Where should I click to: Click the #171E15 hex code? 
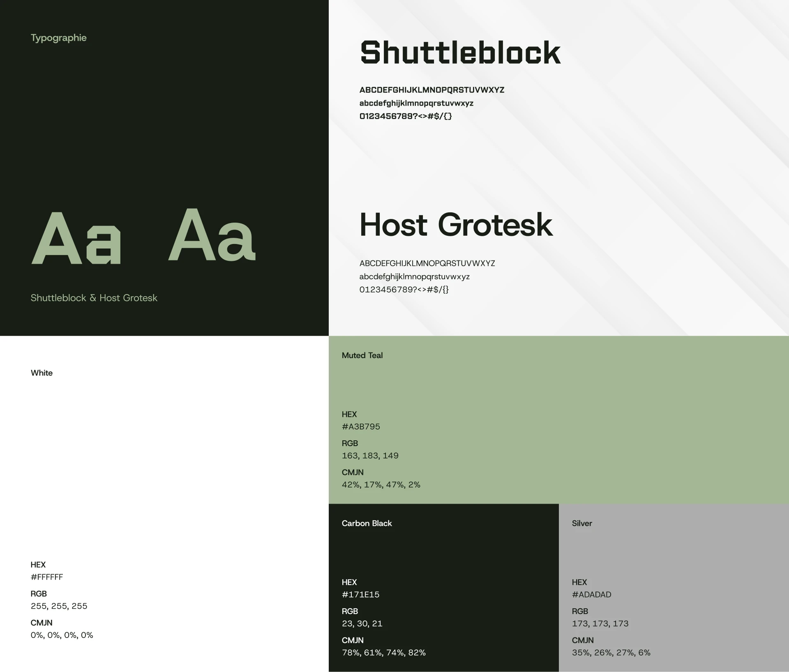[360, 594]
